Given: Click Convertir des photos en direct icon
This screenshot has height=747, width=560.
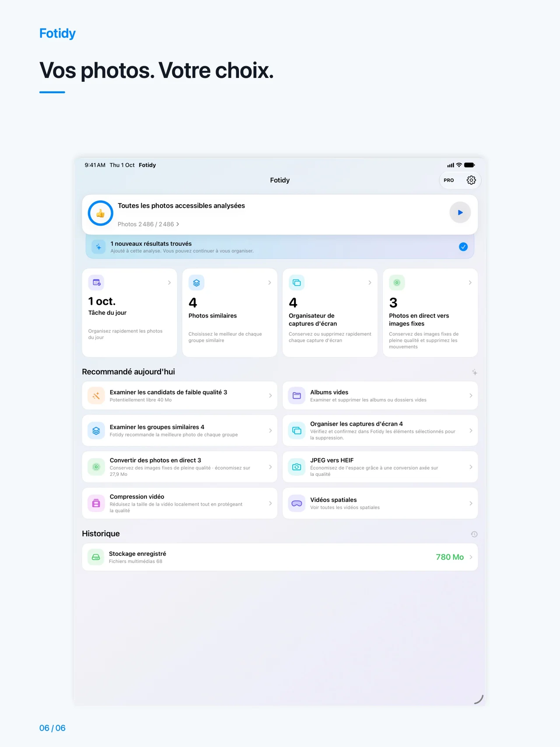Looking at the screenshot, I should tap(96, 467).
